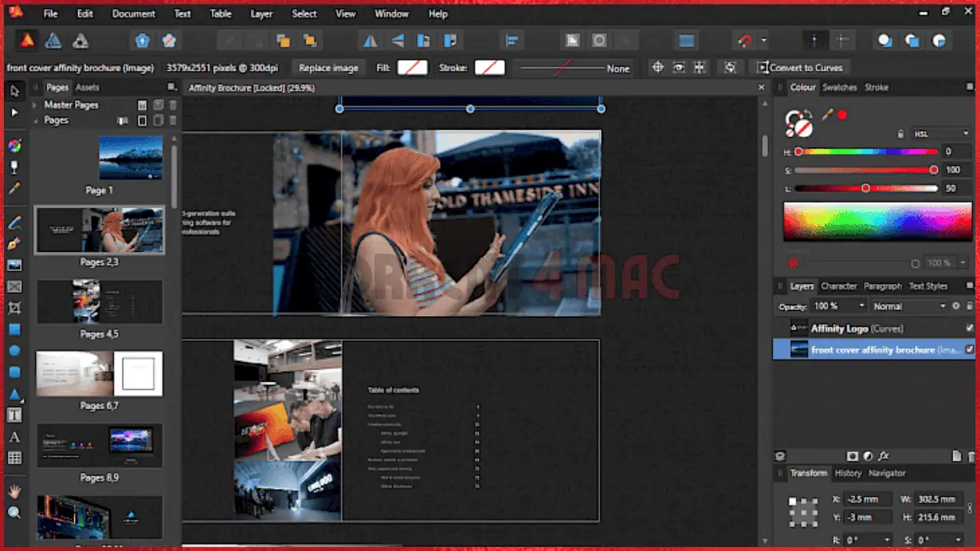Select the Table tool
Image resolution: width=980 pixels, height=551 pixels.
tap(14, 458)
